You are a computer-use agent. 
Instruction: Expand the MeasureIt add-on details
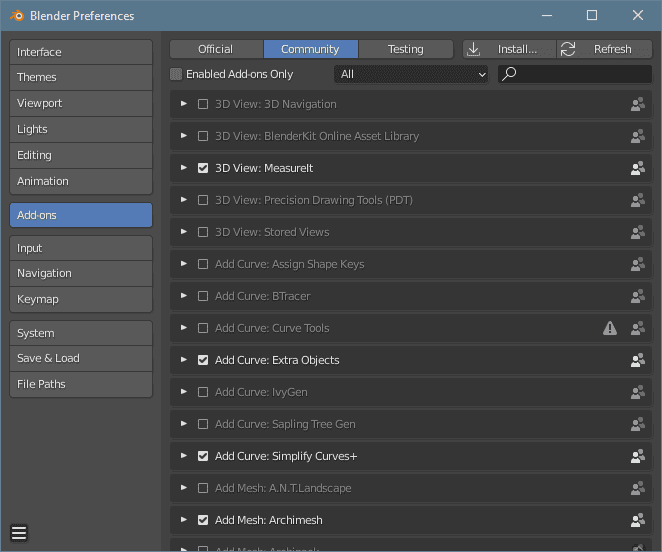point(184,168)
